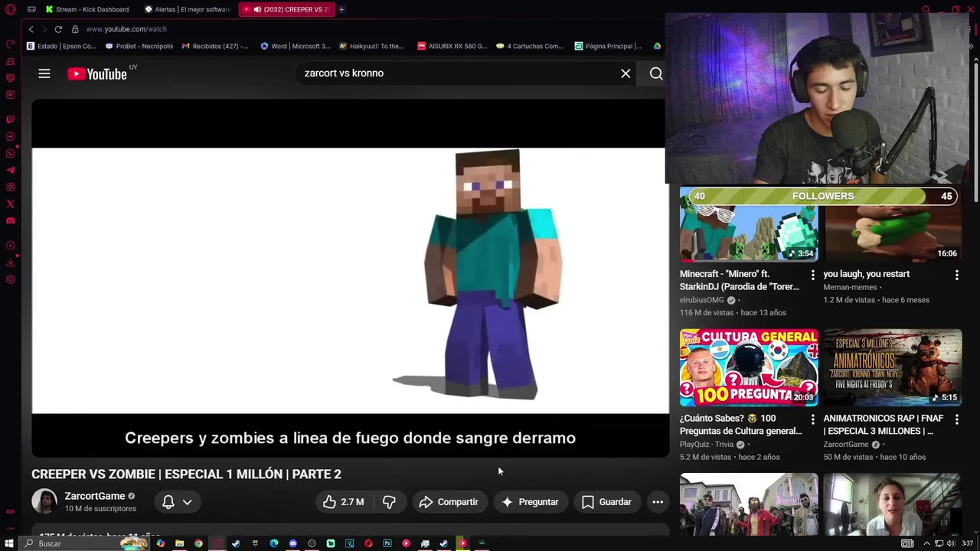The width and height of the screenshot is (980, 551).
Task: Switch to the 'Stream - Kick Dashboard' tab
Action: [x=87, y=9]
